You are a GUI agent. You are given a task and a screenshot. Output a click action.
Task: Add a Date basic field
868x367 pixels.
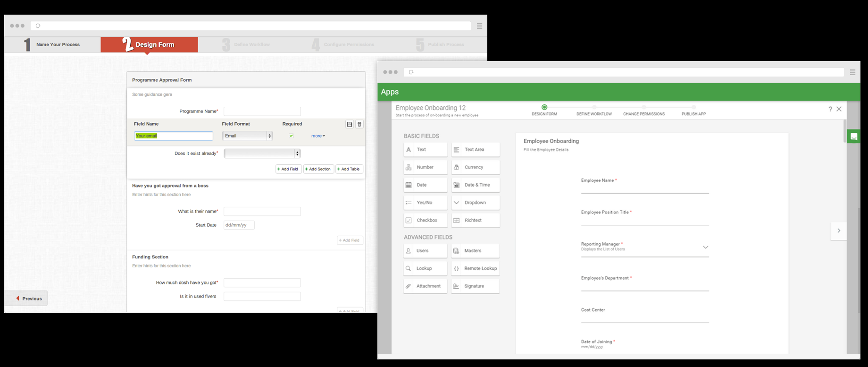426,185
